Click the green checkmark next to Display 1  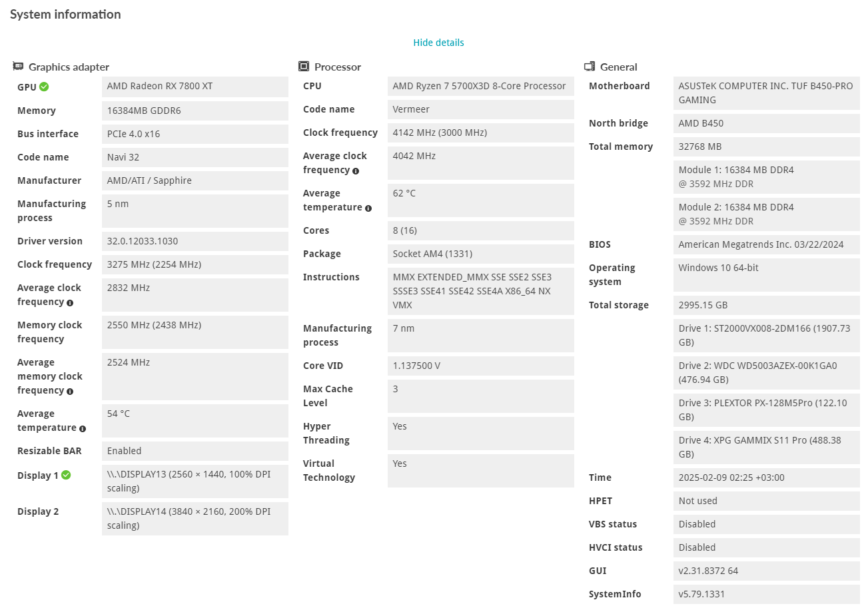click(x=66, y=475)
